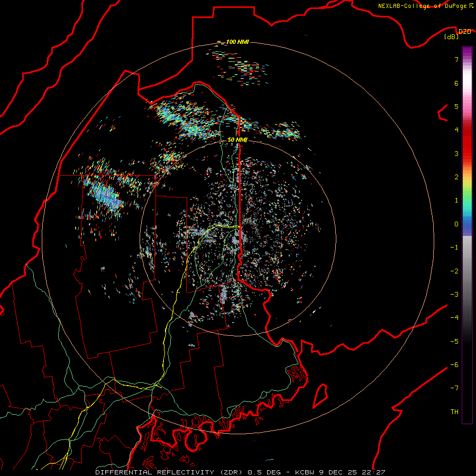Image resolution: width=476 pixels, height=476 pixels.
Task: Click the -7 value on the color scale
Action: coord(454,388)
